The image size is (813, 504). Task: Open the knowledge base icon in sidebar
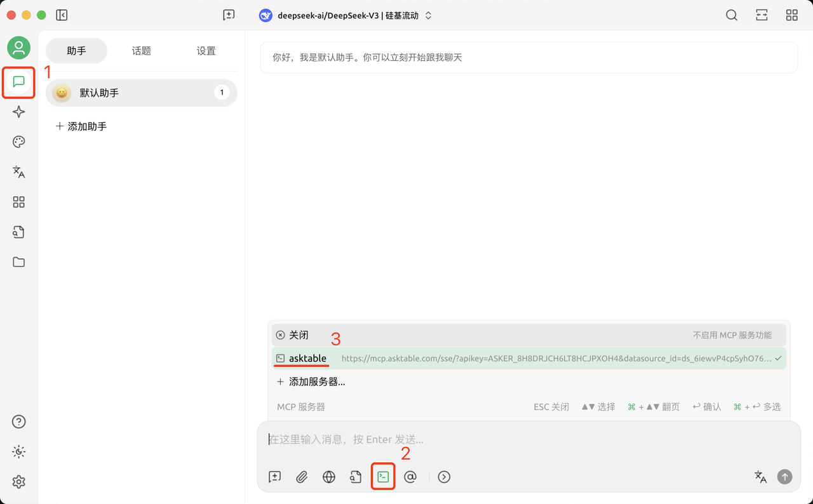point(18,232)
